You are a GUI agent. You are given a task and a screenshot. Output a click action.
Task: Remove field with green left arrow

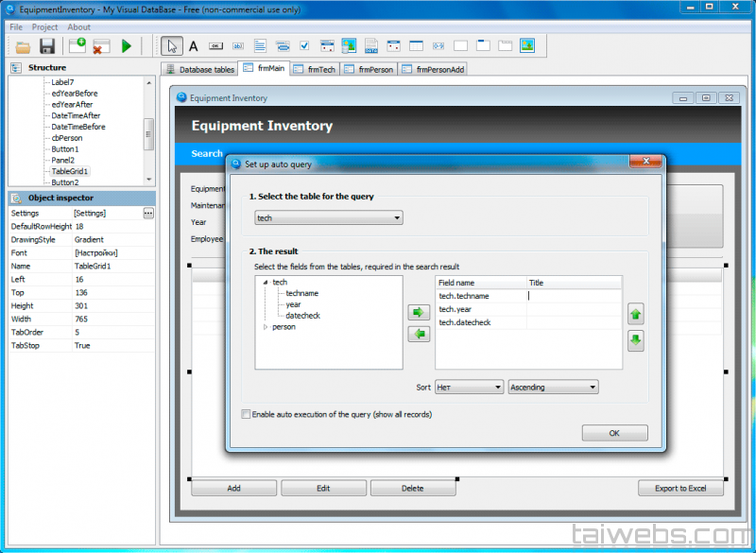[418, 334]
